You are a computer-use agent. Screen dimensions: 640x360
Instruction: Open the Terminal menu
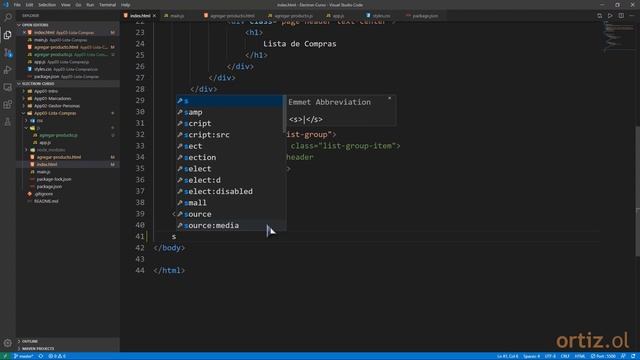[107, 5]
